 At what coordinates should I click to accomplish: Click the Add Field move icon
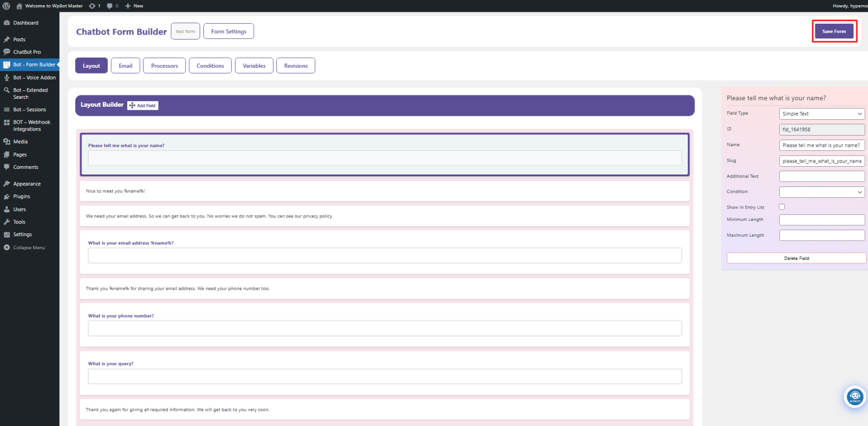point(132,105)
